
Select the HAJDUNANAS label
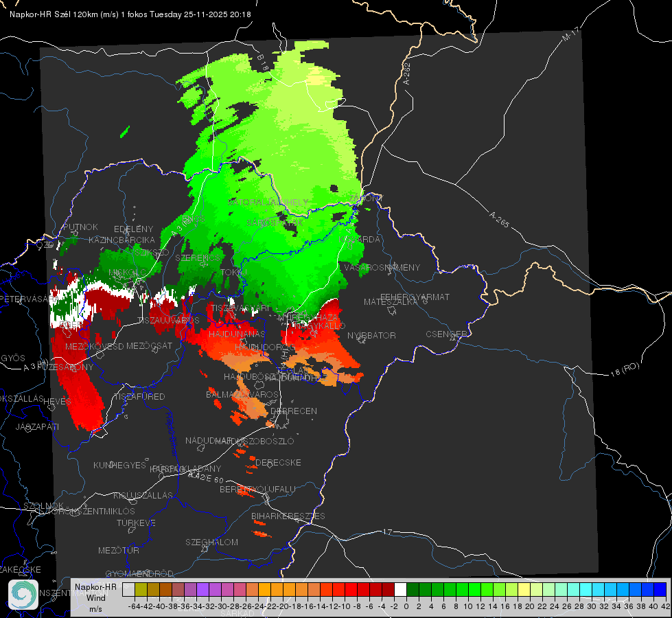(237, 334)
